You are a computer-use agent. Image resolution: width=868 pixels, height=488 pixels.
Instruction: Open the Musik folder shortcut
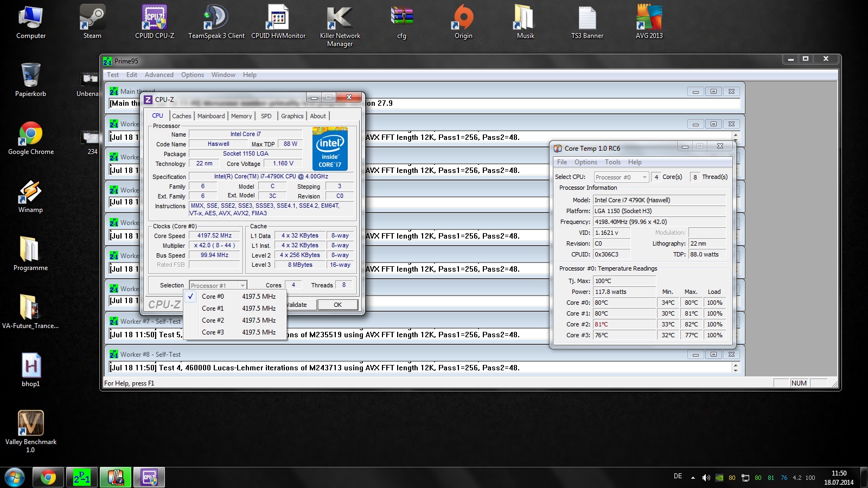pyautogui.click(x=526, y=23)
